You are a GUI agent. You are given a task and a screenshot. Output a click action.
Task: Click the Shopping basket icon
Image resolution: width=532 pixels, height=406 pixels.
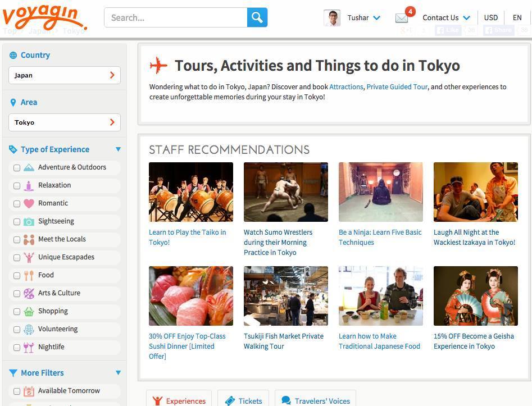click(29, 312)
